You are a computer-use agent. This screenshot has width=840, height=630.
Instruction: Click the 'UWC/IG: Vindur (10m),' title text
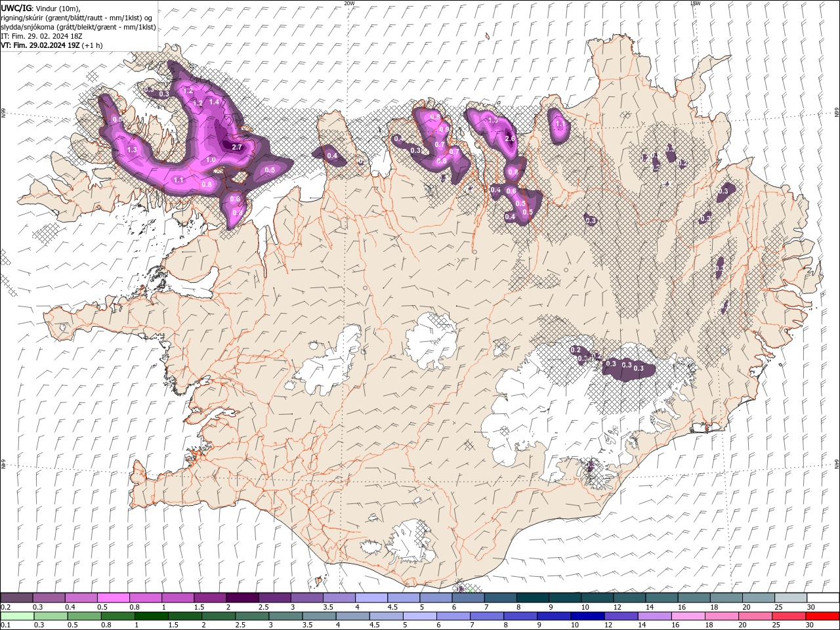tap(41, 8)
